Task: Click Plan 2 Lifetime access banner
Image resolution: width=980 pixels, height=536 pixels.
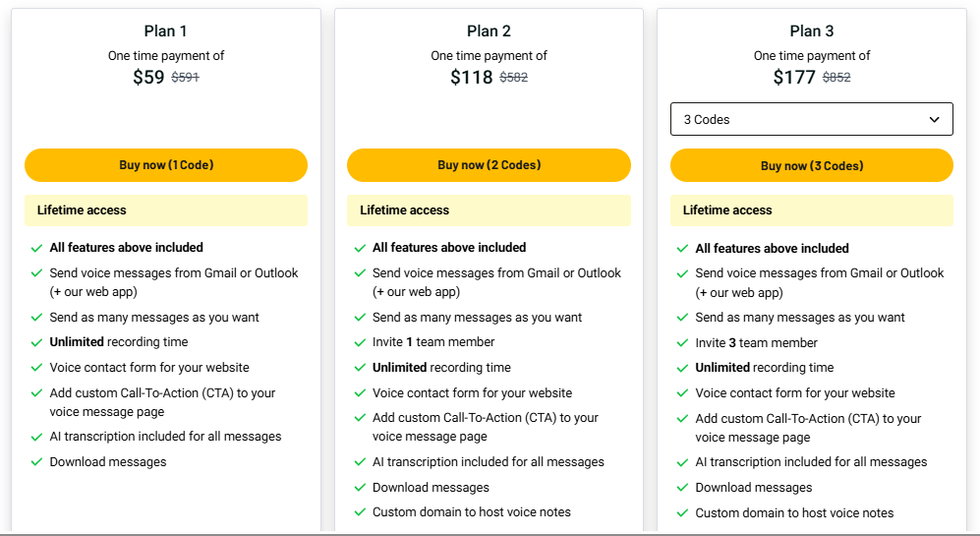Action: click(489, 210)
